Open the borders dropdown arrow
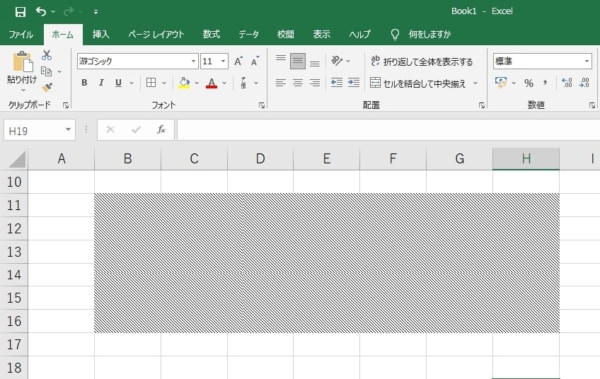 [x=164, y=83]
